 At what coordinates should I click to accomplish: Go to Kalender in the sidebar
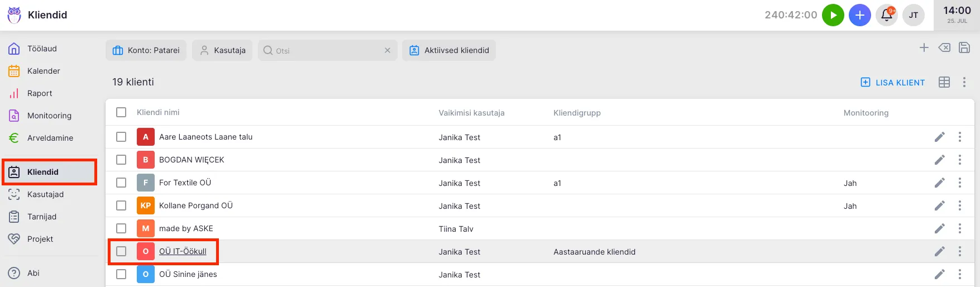(x=44, y=71)
